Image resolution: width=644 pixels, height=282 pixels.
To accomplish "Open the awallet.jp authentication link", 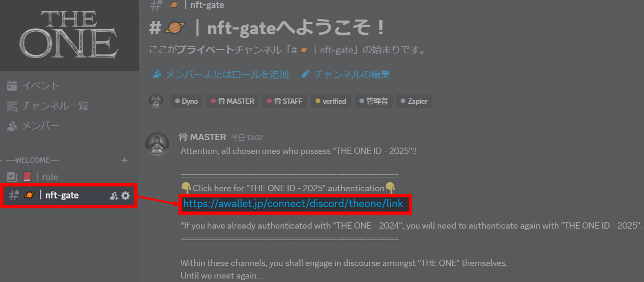I will pyautogui.click(x=293, y=204).
